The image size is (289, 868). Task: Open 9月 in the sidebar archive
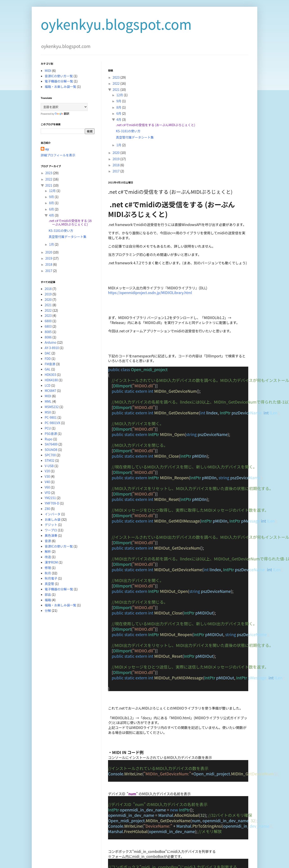52,197
